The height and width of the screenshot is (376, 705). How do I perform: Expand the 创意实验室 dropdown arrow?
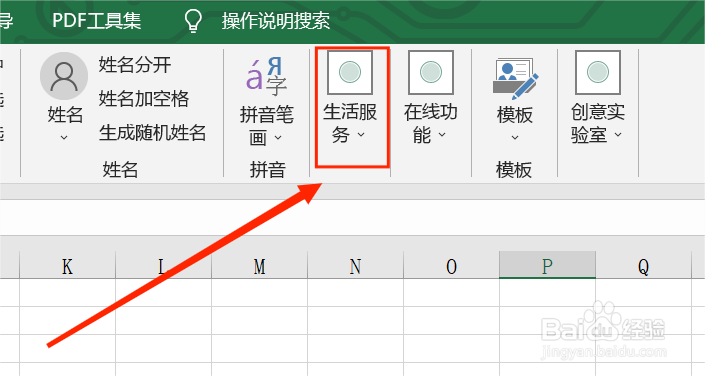(618, 134)
